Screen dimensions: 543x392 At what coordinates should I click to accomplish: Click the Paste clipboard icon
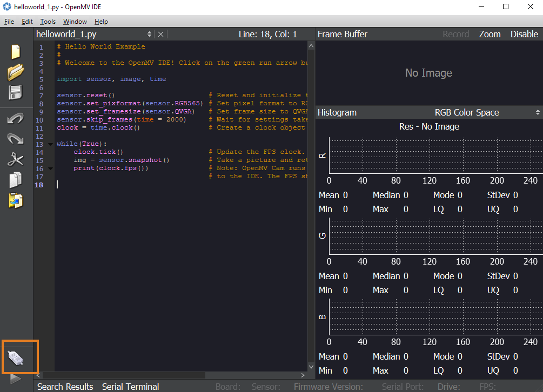point(16,200)
